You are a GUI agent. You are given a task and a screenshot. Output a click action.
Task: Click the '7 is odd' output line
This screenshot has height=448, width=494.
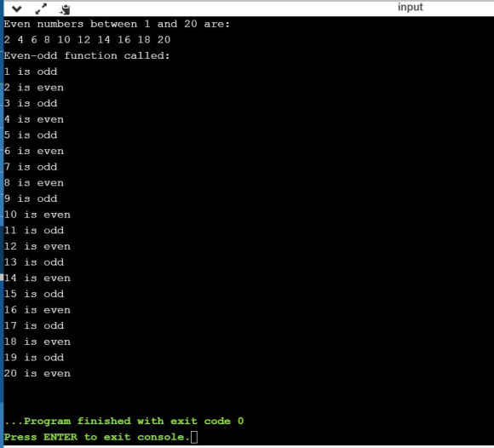tap(31, 167)
